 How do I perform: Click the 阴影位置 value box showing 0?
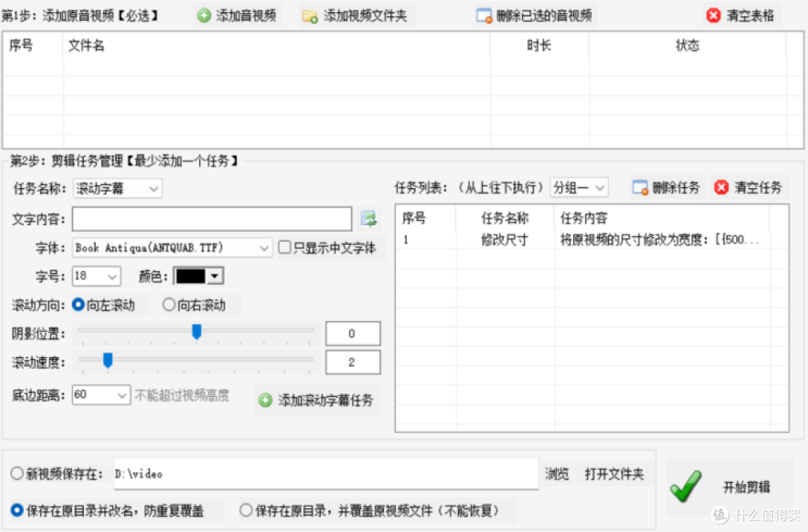(353, 334)
